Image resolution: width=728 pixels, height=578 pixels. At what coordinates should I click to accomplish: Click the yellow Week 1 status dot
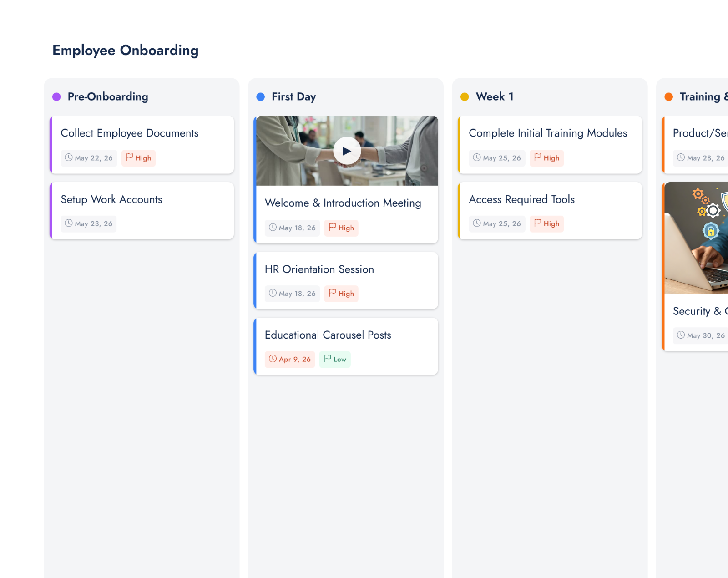coord(465,96)
